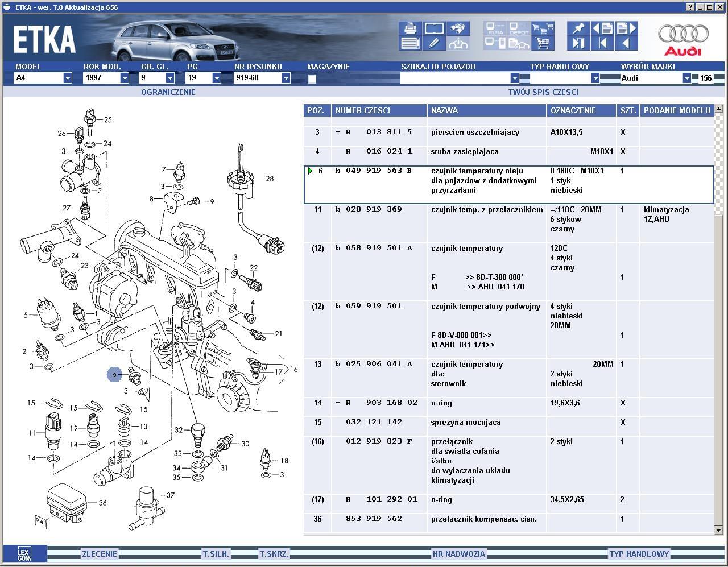Click the T.SILN. button
The width and height of the screenshot is (728, 567).
[216, 554]
